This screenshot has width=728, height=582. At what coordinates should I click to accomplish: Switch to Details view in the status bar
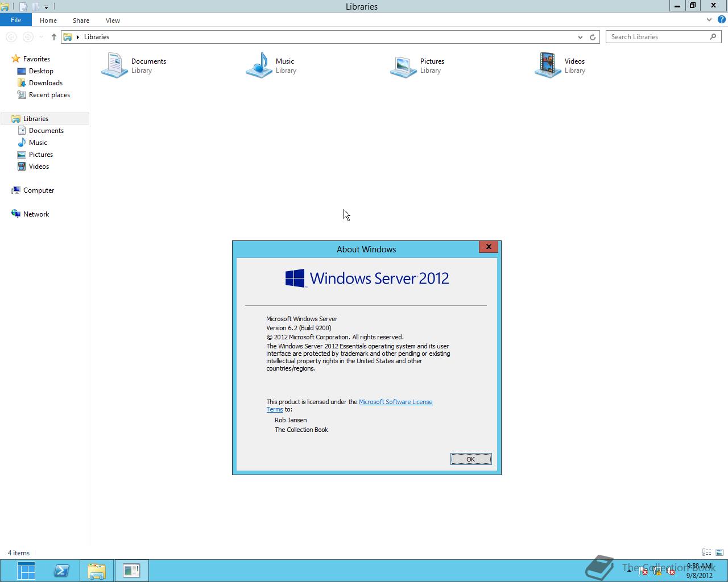pos(706,552)
